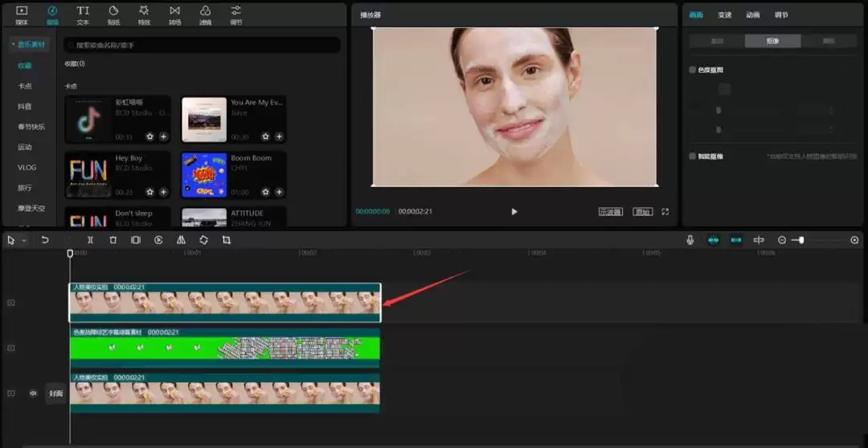Click the microphone record voiceover icon
The width and height of the screenshot is (868, 448).
coord(690,240)
